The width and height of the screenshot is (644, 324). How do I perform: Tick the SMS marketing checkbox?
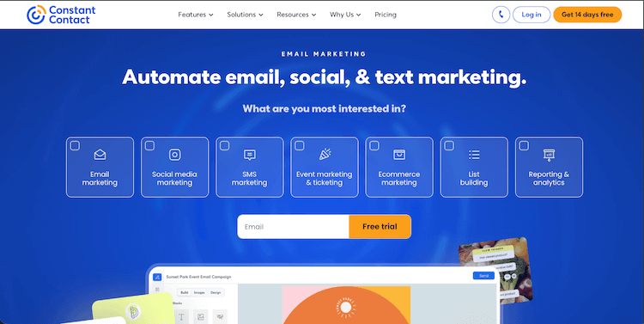tap(225, 145)
